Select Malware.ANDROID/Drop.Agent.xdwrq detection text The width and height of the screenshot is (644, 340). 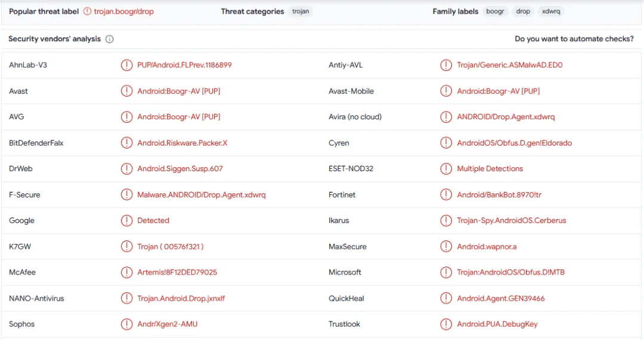click(x=202, y=194)
